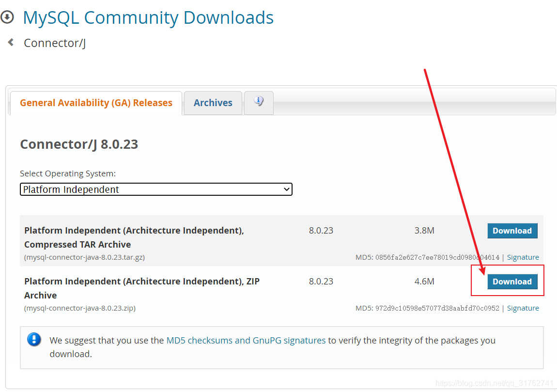557x392 pixels.
Task: Download the Compressed TAR Archive
Action: [x=512, y=231]
